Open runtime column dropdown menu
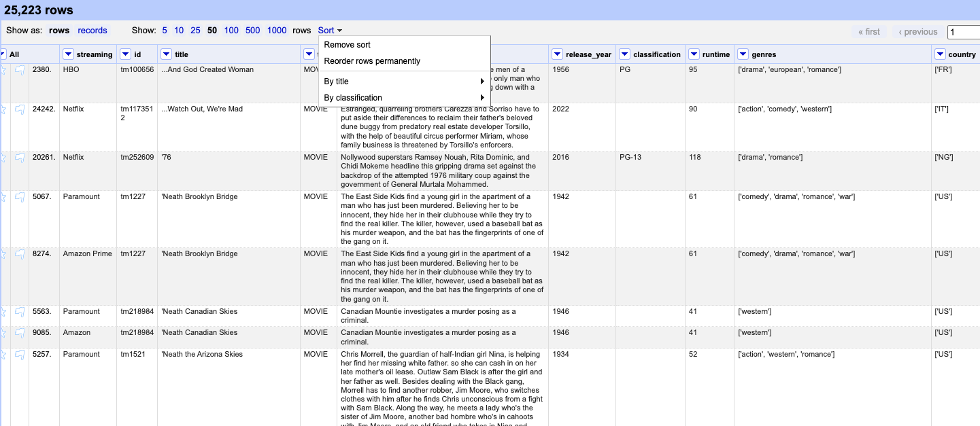The image size is (980, 426). coord(694,54)
